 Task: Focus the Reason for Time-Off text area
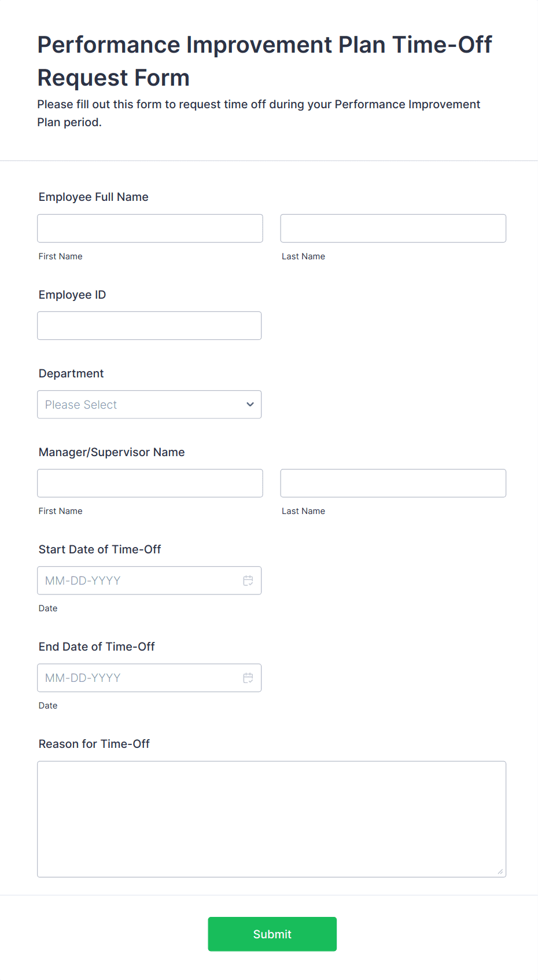[x=271, y=819]
